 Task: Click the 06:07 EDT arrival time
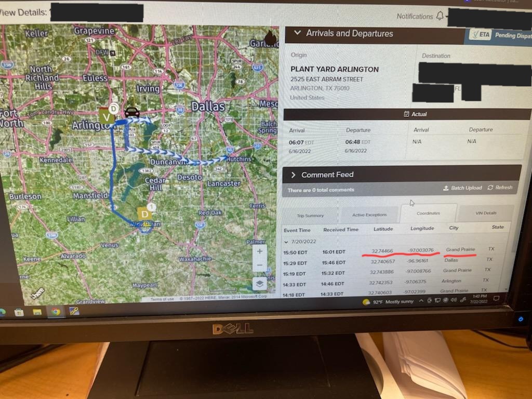(301, 142)
